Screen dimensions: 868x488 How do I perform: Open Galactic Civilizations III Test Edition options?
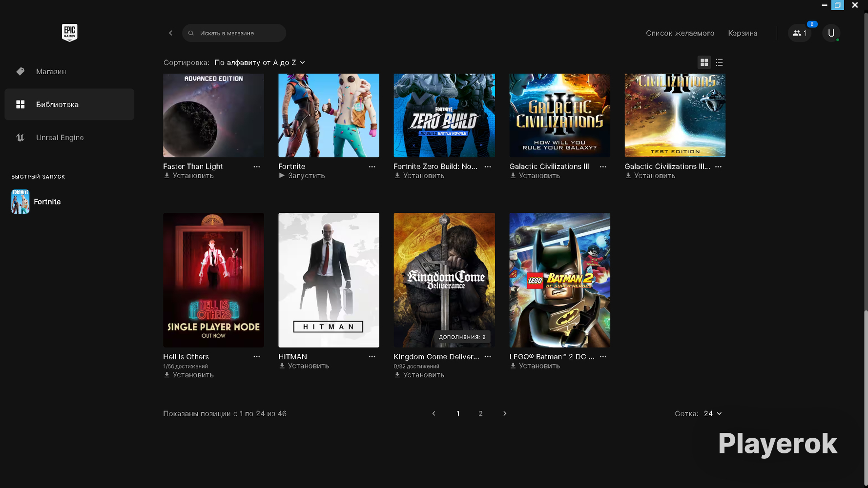(718, 167)
